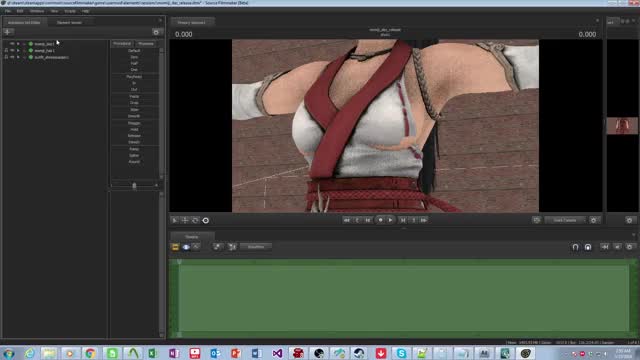Open the Windows menu
Viewport: 640px width, 360px height.
click(x=37, y=11)
